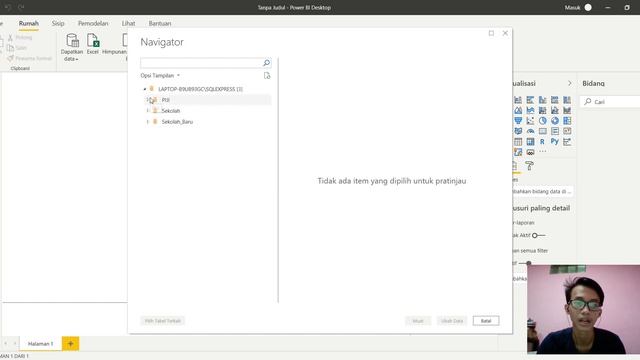Click Pewarna format in the Clipboard group
Viewport: 640px width, 360px height.
click(30, 58)
